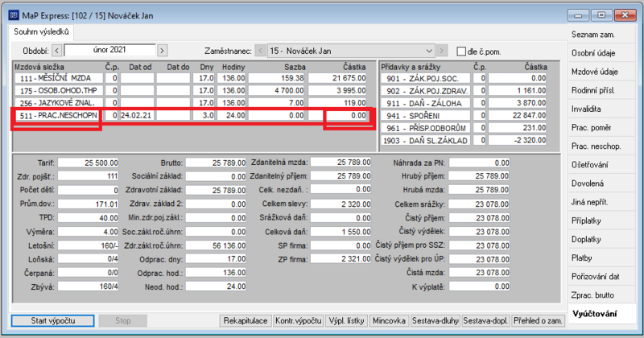
Task: Open Doplatky section
Action: point(601,239)
